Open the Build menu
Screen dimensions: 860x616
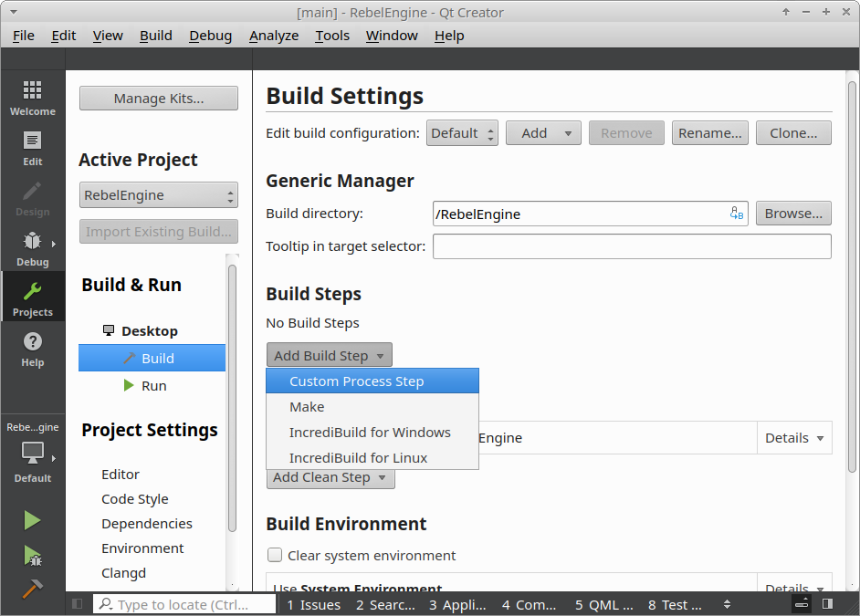[156, 36]
